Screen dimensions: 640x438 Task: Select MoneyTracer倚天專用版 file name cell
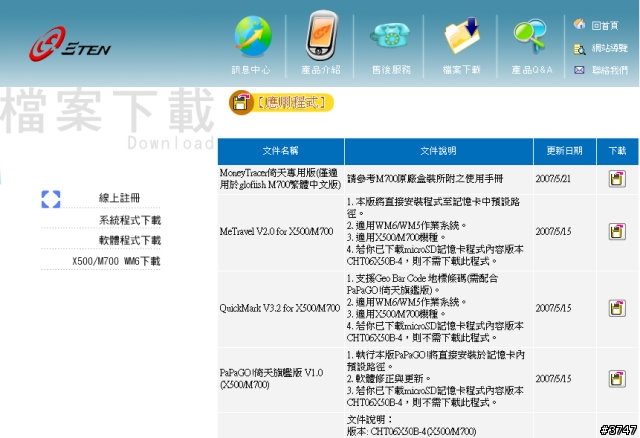point(281,179)
